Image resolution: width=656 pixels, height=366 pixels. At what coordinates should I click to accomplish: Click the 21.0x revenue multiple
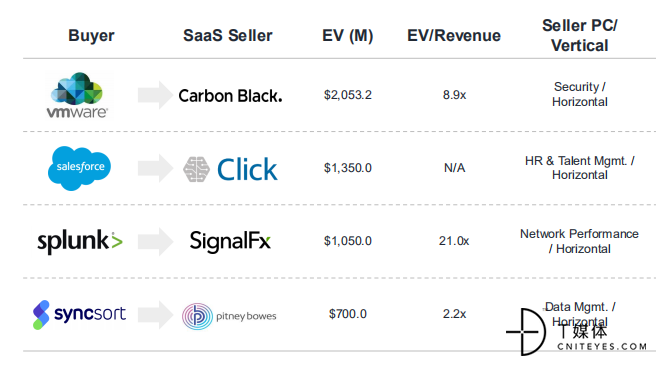[454, 241]
